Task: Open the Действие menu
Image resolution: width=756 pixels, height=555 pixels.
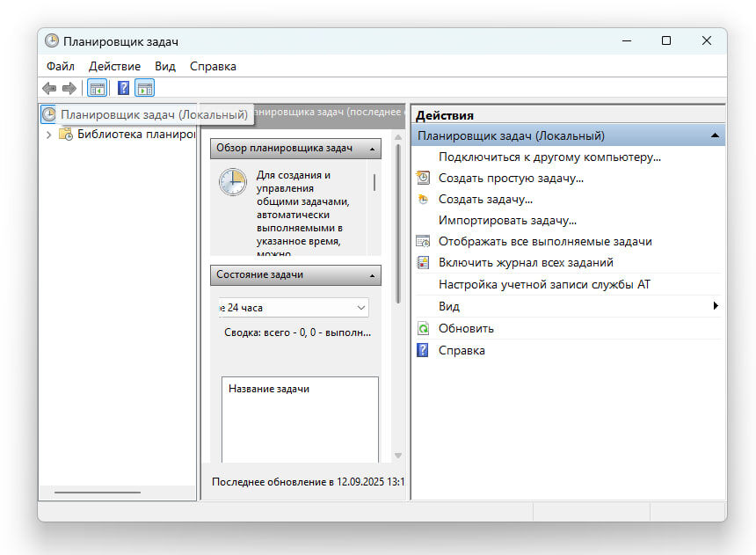Action: pyautogui.click(x=115, y=66)
